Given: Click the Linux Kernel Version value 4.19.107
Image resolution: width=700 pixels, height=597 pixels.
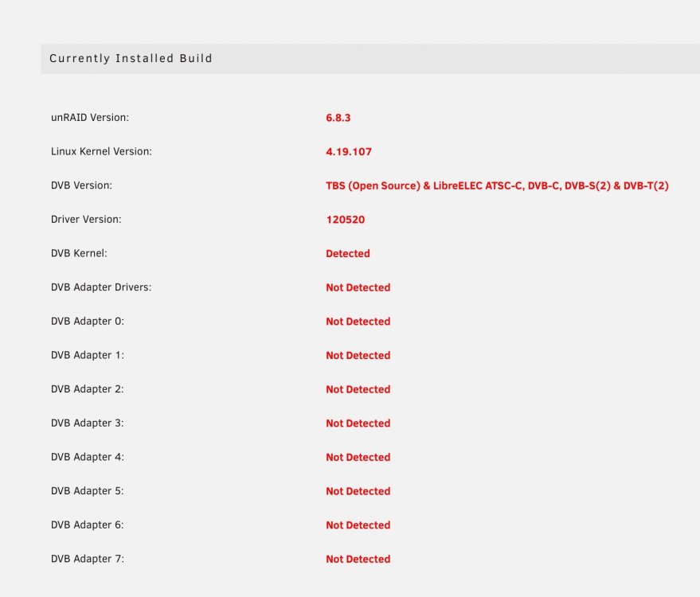Looking at the screenshot, I should (x=348, y=152).
